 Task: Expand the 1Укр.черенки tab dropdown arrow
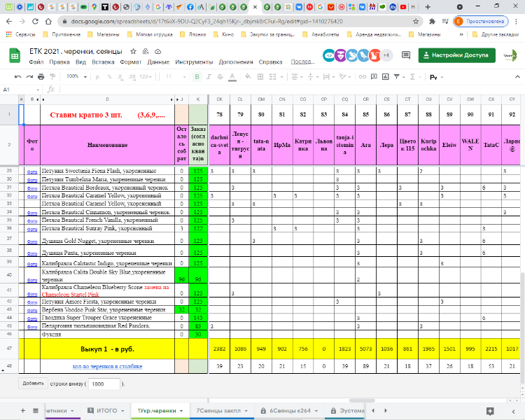pos(181,410)
